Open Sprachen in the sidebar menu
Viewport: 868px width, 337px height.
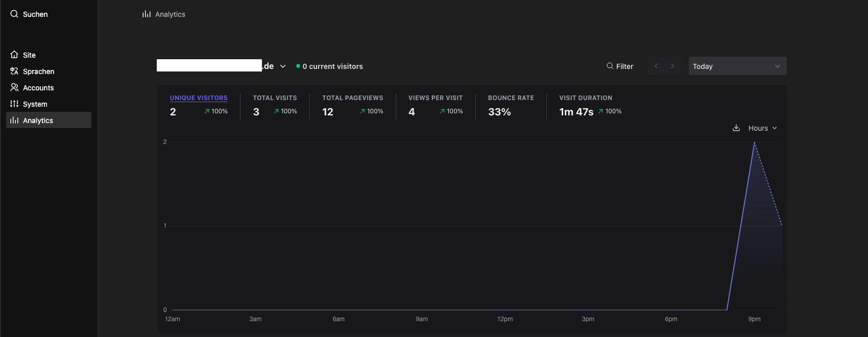coord(38,71)
